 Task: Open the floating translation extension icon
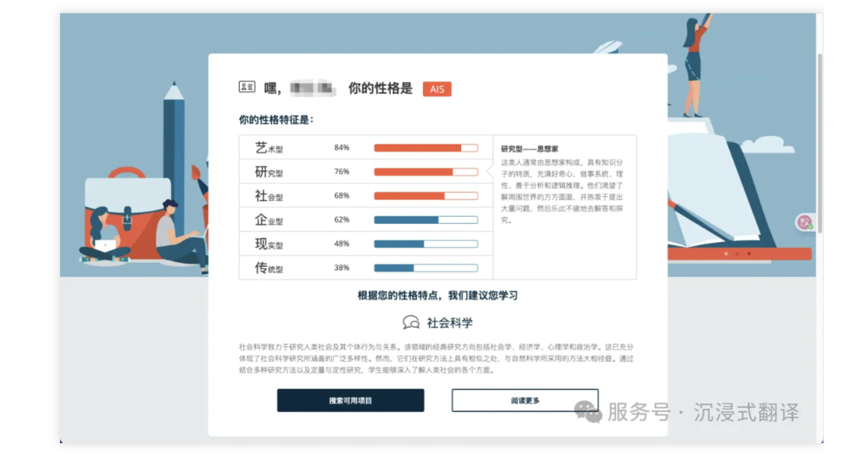point(804,222)
